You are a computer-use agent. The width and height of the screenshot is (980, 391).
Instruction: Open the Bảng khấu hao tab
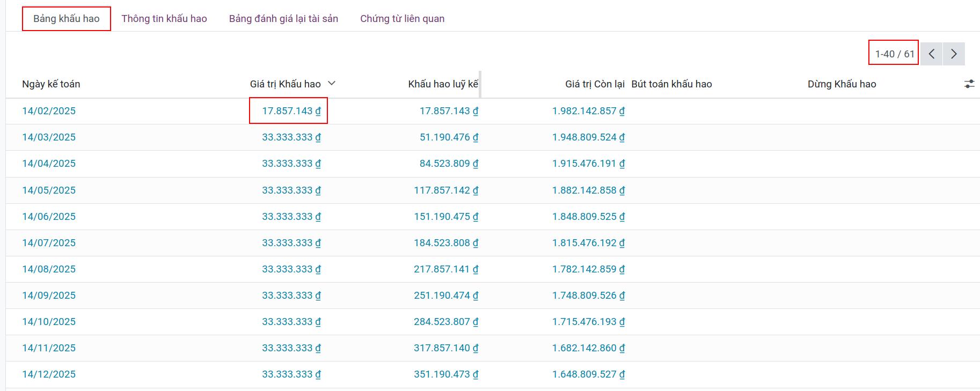point(67,19)
